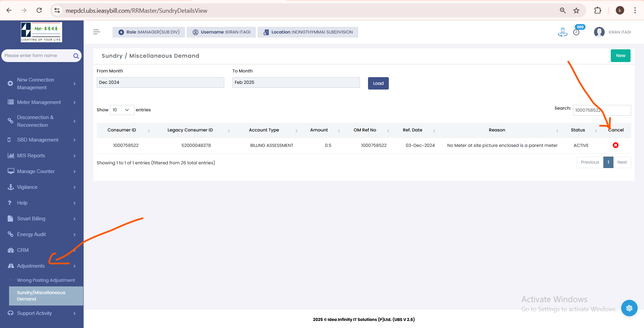Image resolution: width=644 pixels, height=328 pixels.
Task: Sort table by Ref. Date column
Action: [x=416, y=130]
